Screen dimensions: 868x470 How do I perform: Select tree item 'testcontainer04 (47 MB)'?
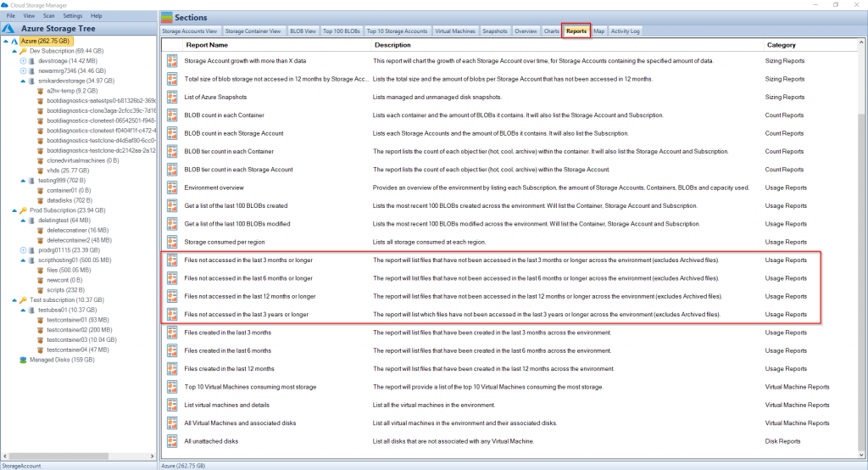click(x=78, y=350)
